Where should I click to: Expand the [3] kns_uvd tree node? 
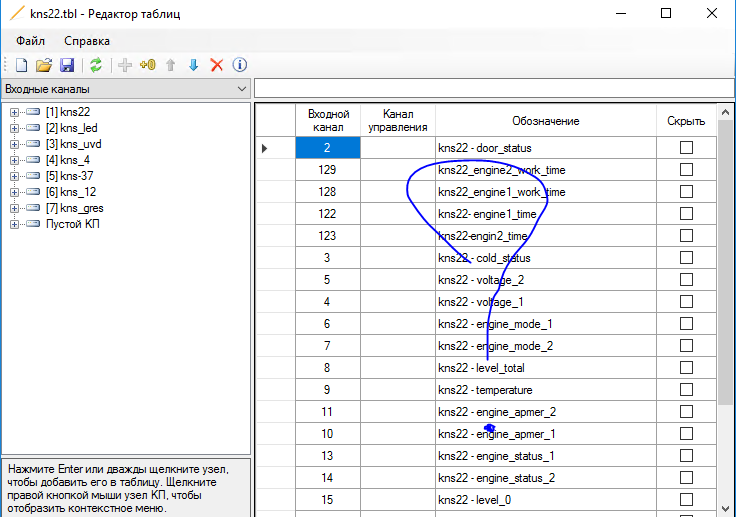tap(15, 144)
